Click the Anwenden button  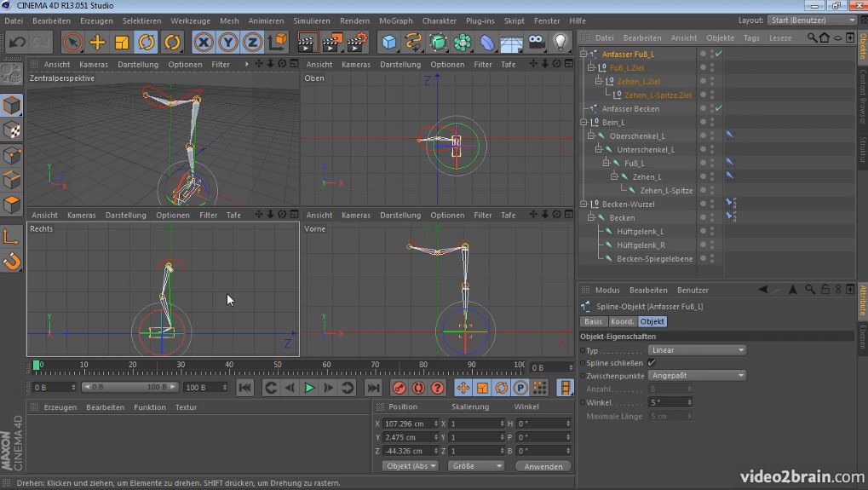click(x=543, y=466)
